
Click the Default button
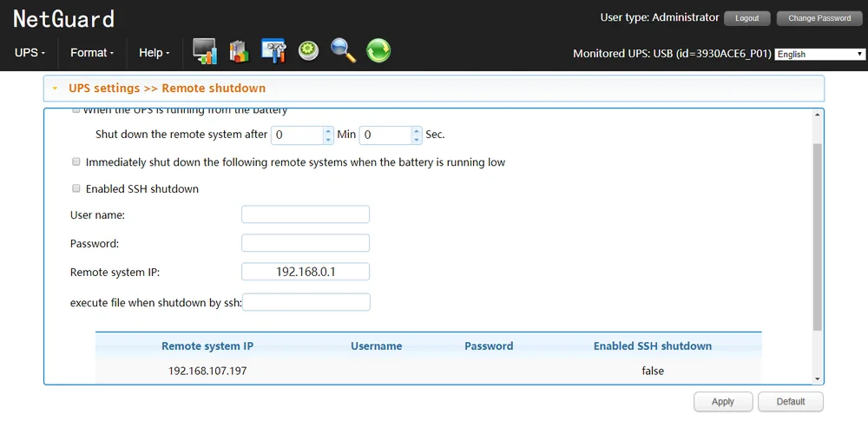pyautogui.click(x=791, y=402)
